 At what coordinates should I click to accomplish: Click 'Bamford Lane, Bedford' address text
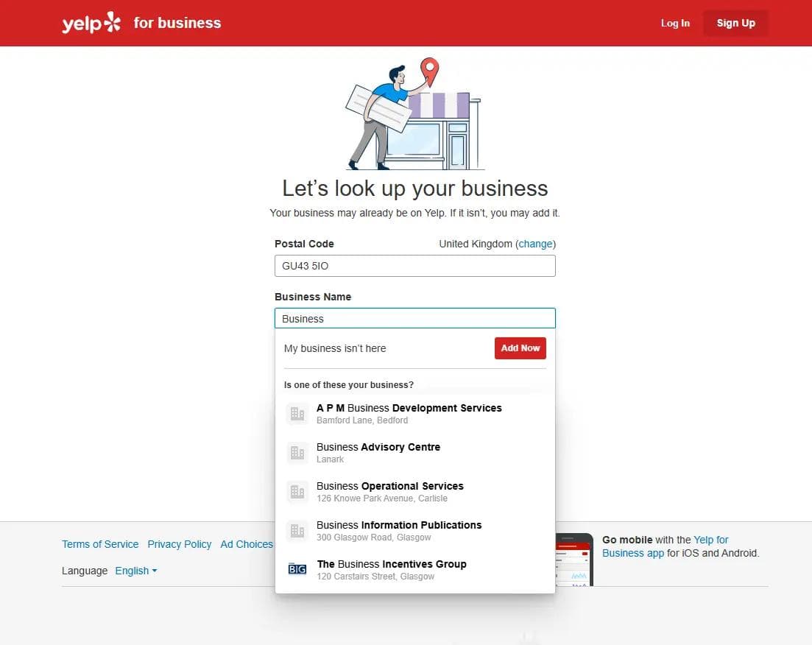(362, 420)
